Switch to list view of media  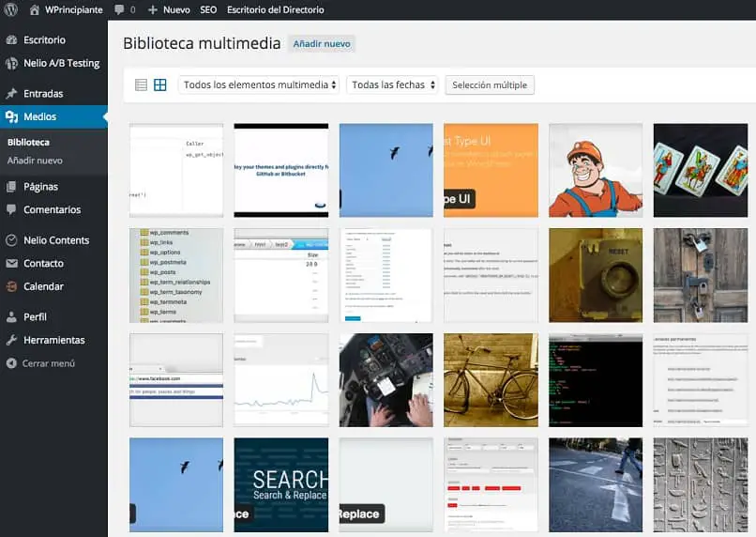pos(141,84)
